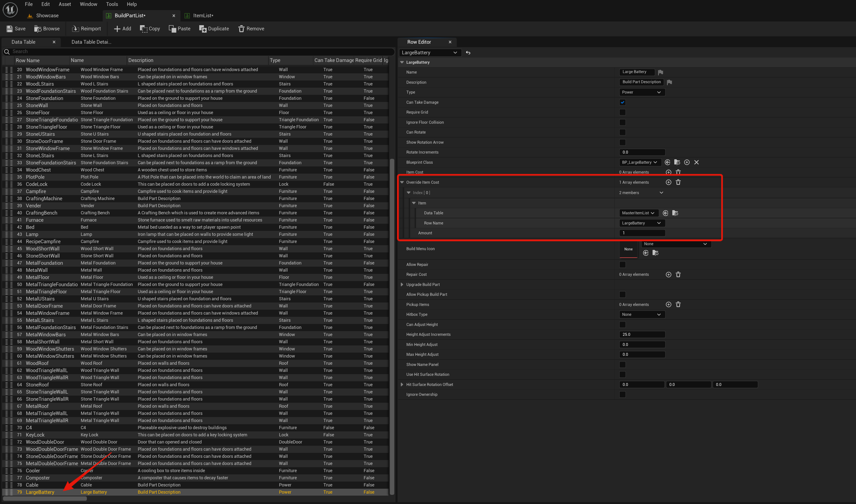Viewport: 856px width, 504px height.
Task: Uncheck Can Take Damage checkbox
Action: tap(622, 102)
